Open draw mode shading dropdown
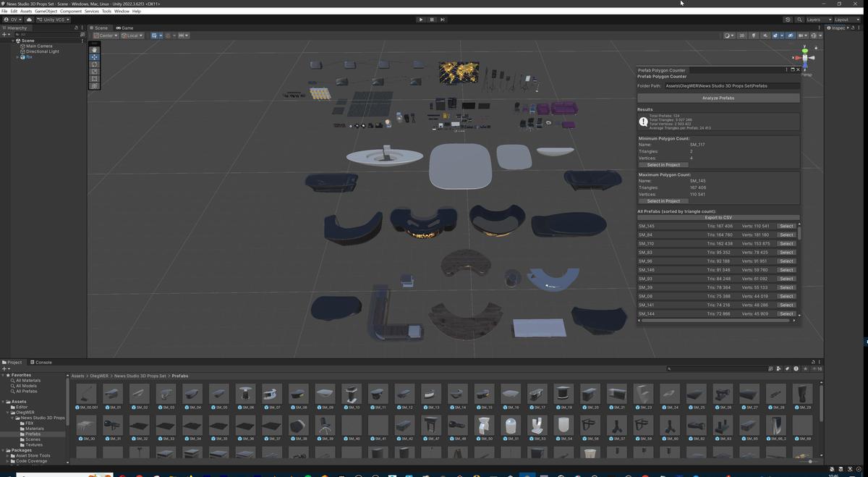This screenshot has height=477, width=868. coord(728,35)
